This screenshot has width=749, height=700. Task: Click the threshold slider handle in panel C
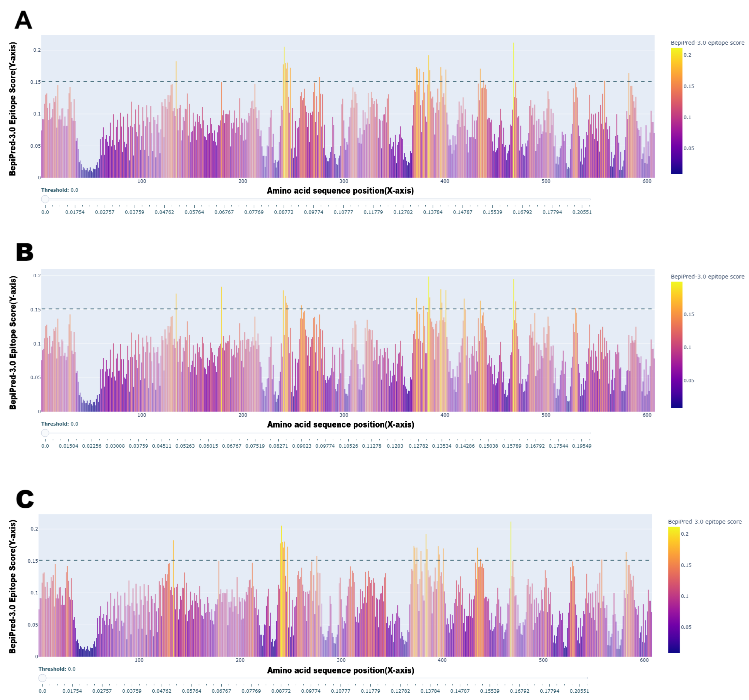click(x=42, y=678)
